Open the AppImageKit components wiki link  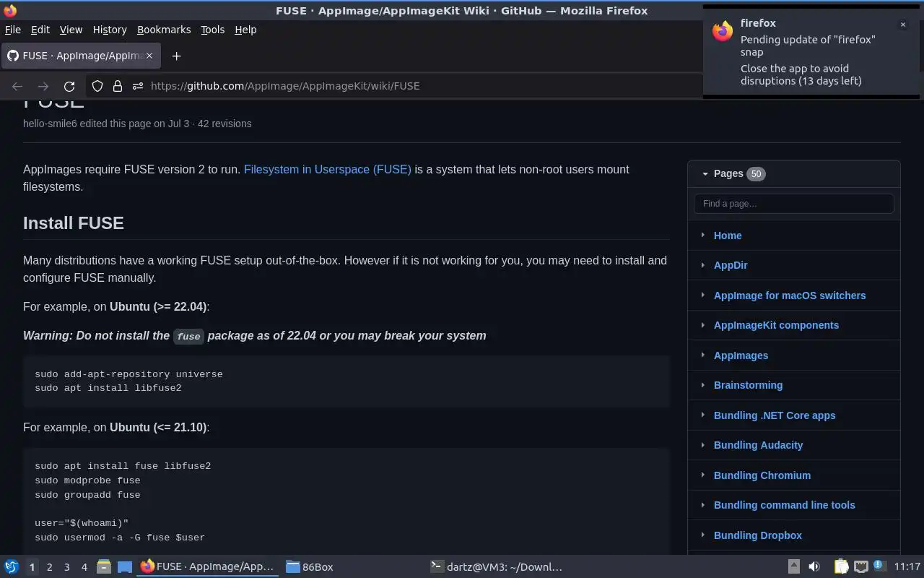coord(776,325)
